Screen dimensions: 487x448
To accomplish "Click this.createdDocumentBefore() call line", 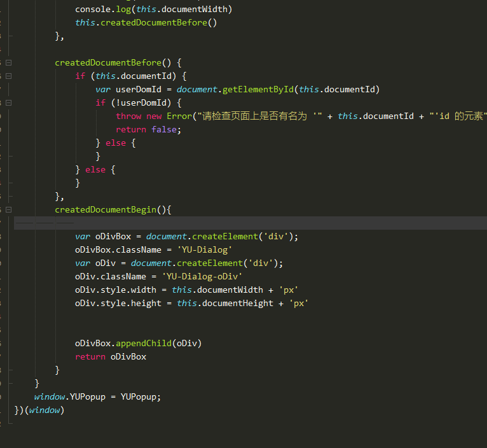I will [146, 23].
